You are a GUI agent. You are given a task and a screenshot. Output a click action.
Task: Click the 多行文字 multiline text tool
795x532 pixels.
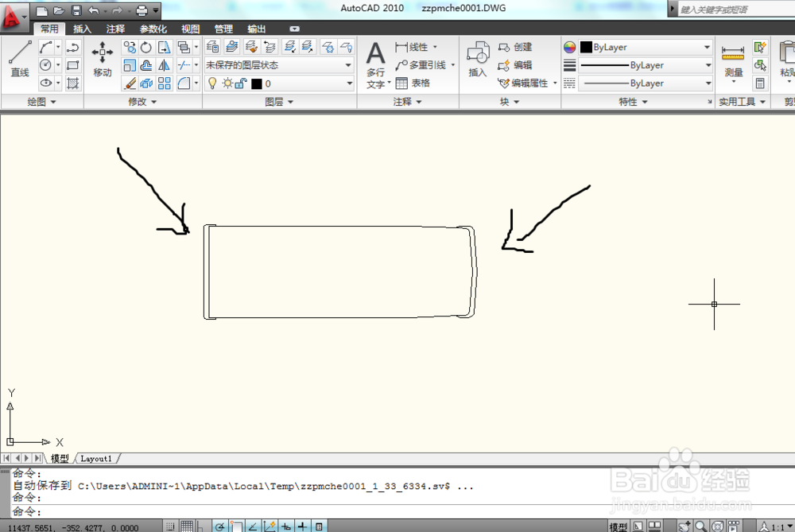click(x=376, y=65)
